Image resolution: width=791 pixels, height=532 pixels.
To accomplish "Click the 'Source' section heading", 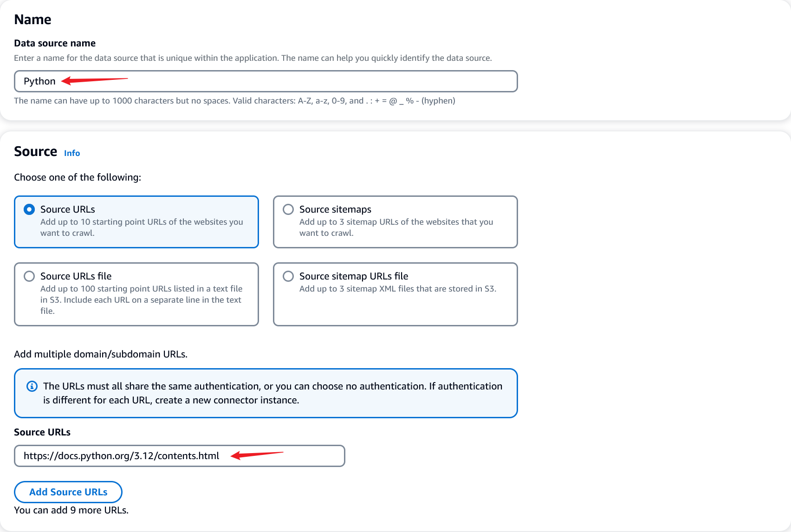I will [36, 151].
